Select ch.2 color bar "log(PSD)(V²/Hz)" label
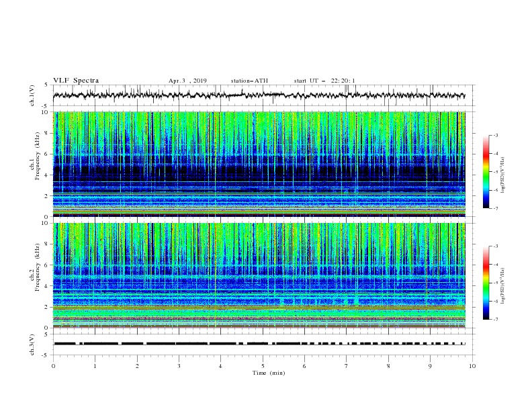 click(503, 286)
